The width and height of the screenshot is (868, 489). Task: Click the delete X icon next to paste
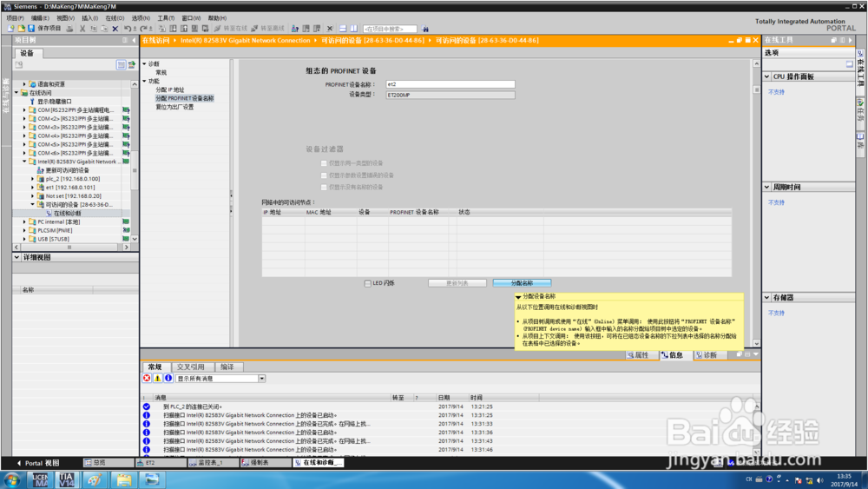[x=115, y=29]
